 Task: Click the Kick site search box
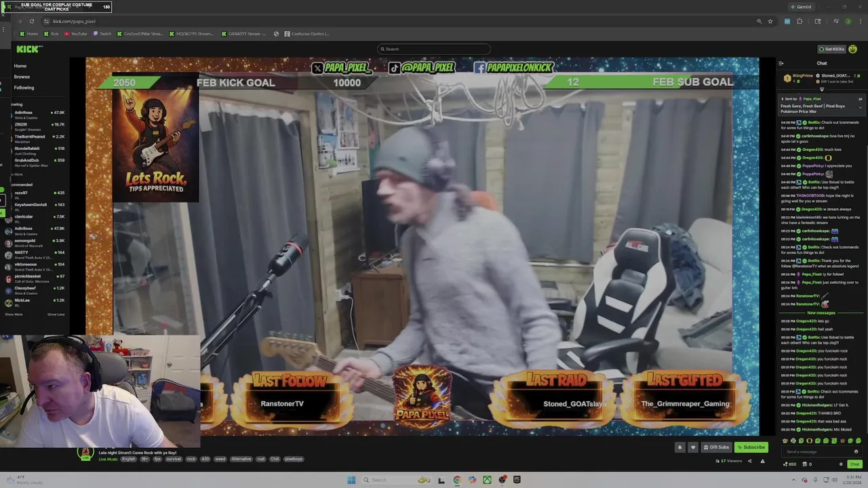click(434, 49)
